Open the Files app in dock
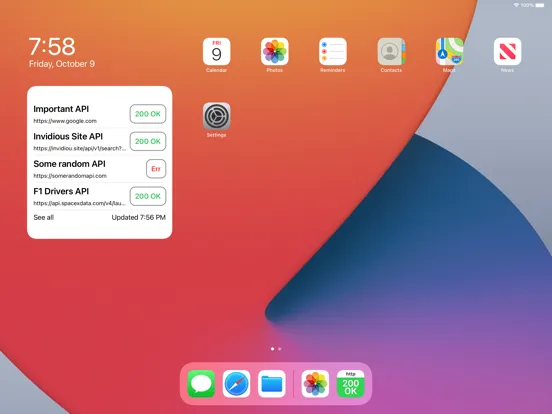Viewport: 552px width, 414px height. click(271, 383)
